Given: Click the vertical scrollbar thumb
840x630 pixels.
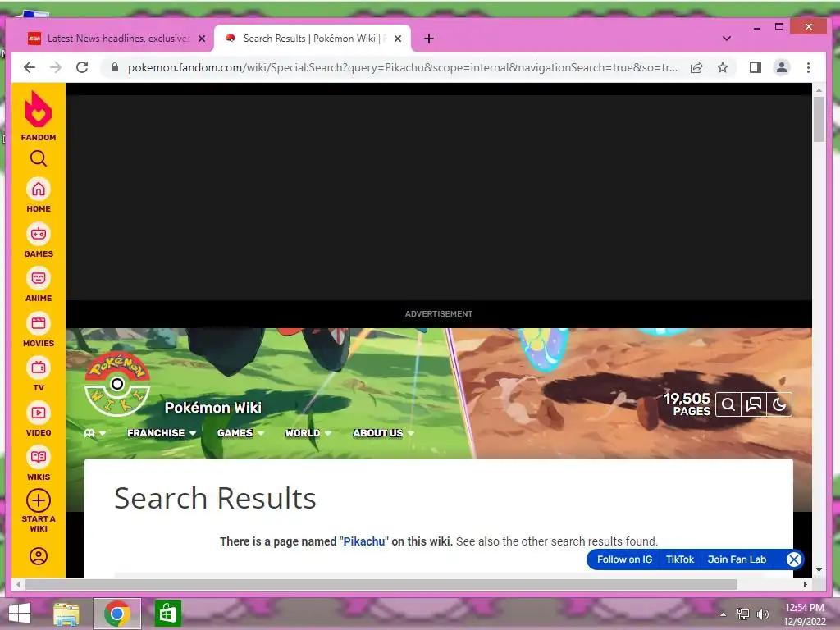Looking at the screenshot, I should pos(819,120).
